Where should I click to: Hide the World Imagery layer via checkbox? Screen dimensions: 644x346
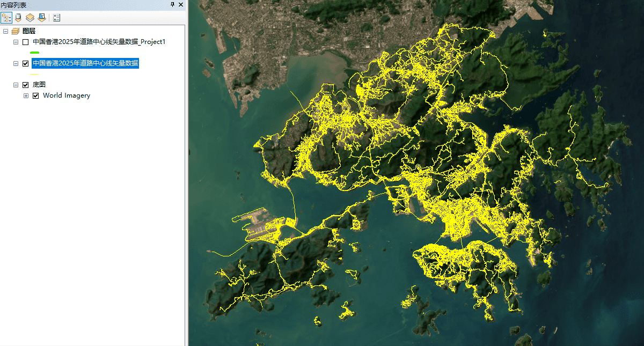tap(36, 95)
